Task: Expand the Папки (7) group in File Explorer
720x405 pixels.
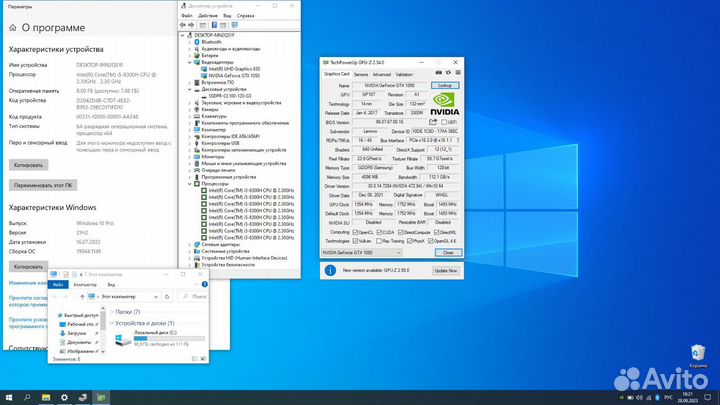Action: click(x=112, y=312)
